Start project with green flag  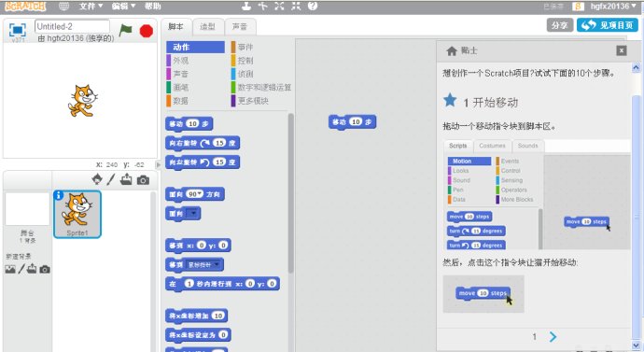point(125,30)
